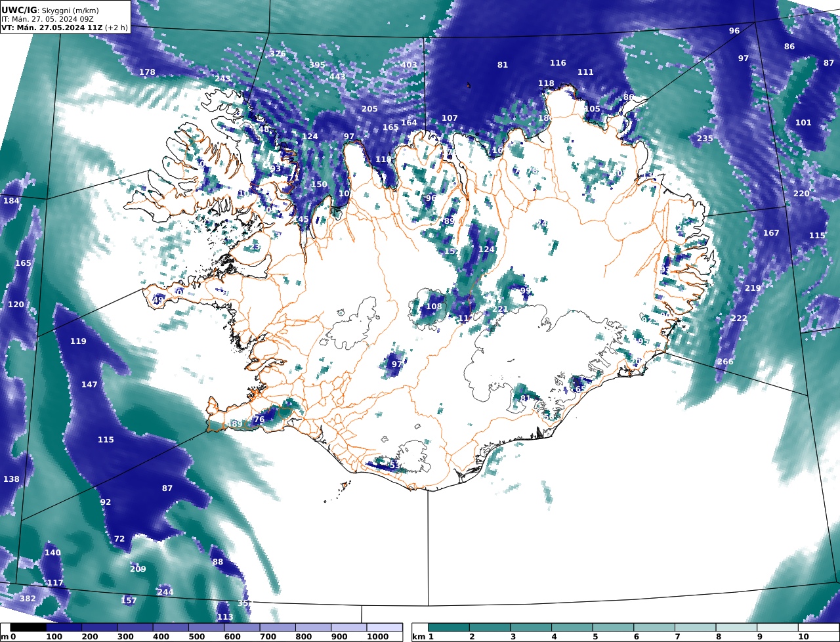Click the value '326' on the map
The width and height of the screenshot is (840, 642).
(x=278, y=53)
